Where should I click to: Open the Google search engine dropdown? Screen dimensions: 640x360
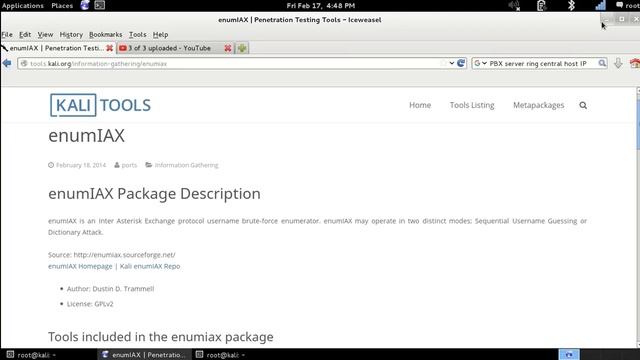pos(480,63)
